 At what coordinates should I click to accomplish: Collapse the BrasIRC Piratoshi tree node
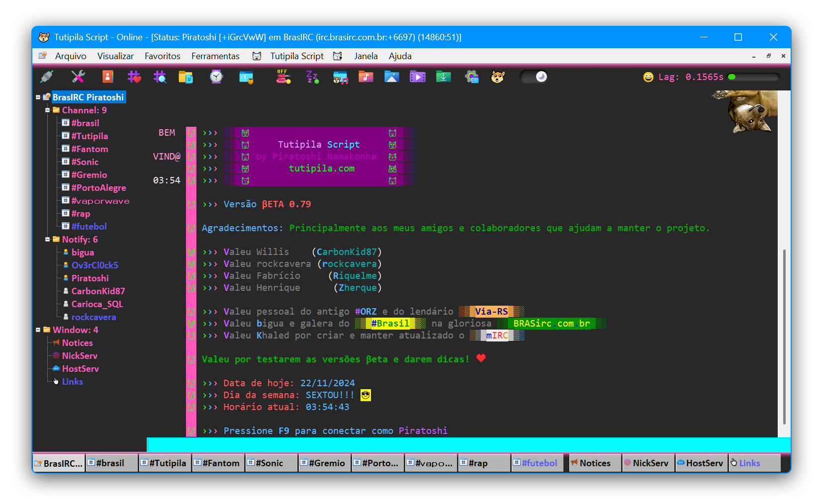pyautogui.click(x=38, y=97)
